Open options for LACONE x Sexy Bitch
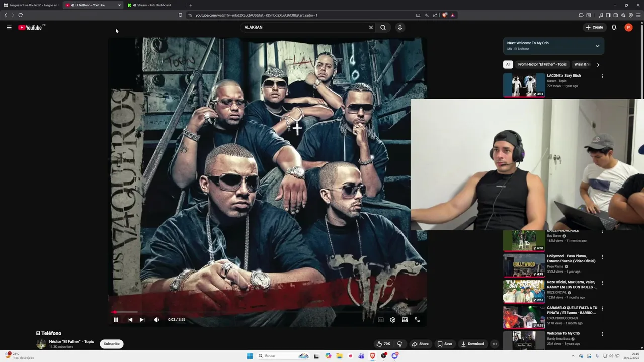The width and height of the screenshot is (644, 362). pyautogui.click(x=602, y=76)
